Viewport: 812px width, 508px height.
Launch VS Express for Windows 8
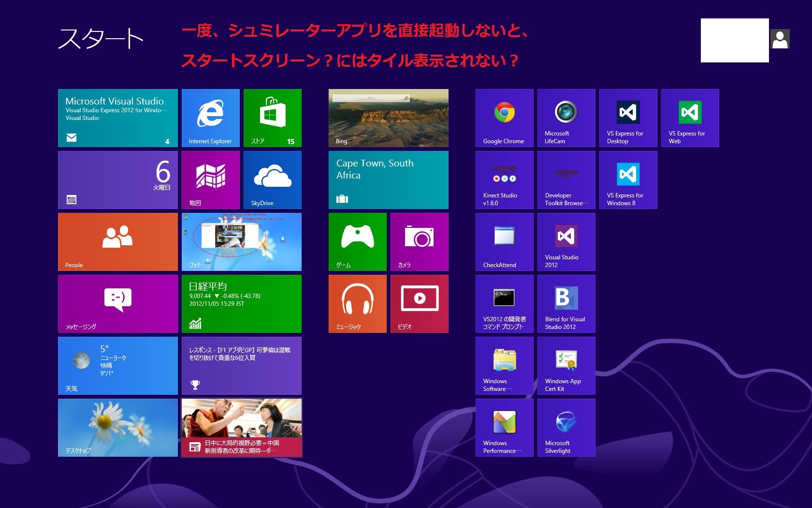(x=628, y=180)
